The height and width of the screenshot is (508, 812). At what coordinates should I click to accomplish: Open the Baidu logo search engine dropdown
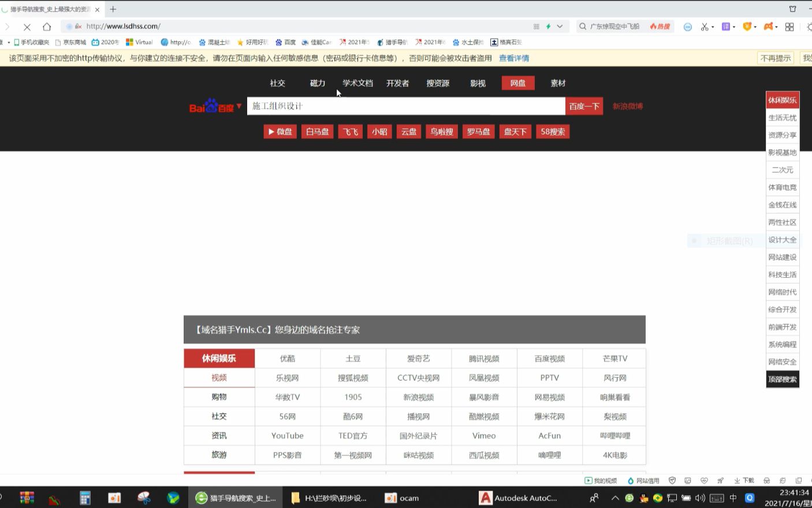coord(215,106)
